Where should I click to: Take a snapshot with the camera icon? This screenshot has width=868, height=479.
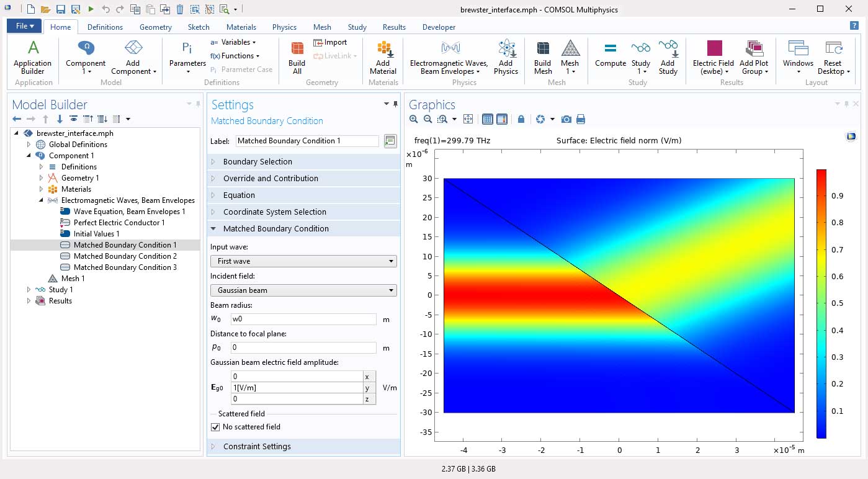(x=566, y=119)
